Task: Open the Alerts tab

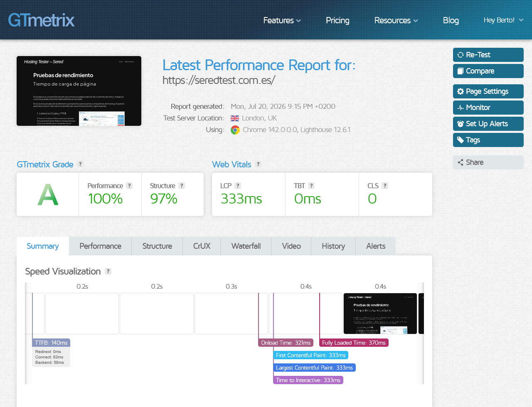Action: point(376,246)
